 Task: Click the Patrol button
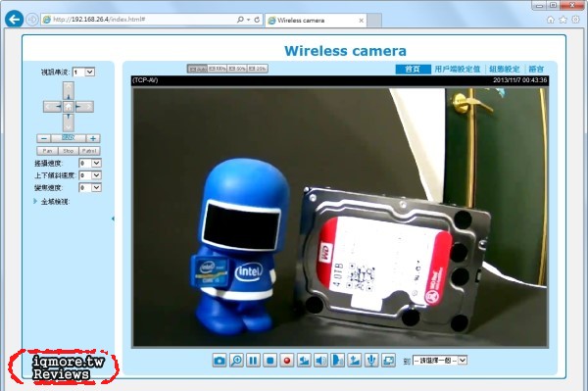tap(89, 151)
